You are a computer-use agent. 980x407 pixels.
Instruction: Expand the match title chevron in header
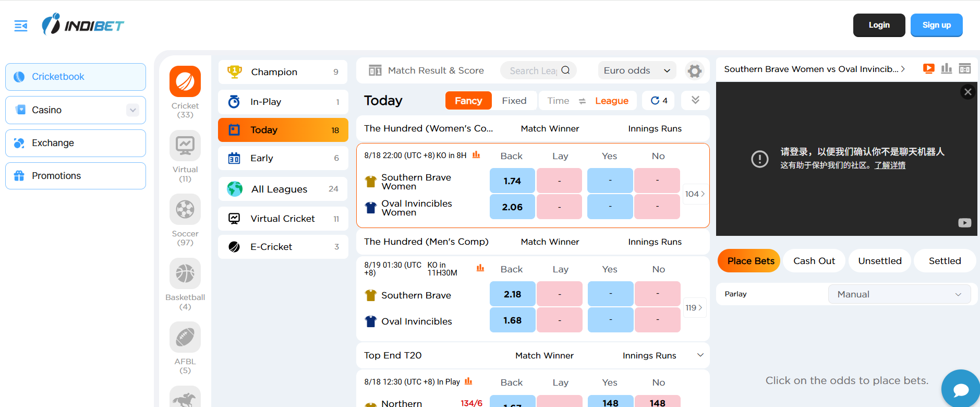click(x=903, y=69)
